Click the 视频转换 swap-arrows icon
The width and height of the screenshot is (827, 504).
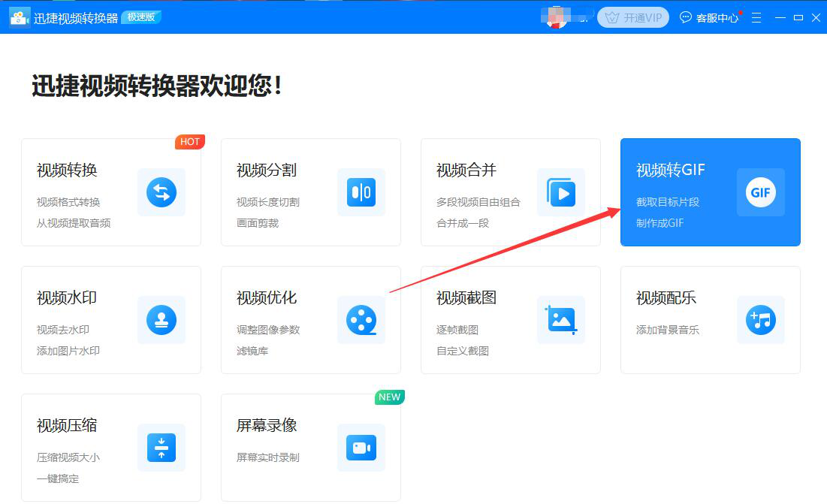click(161, 192)
